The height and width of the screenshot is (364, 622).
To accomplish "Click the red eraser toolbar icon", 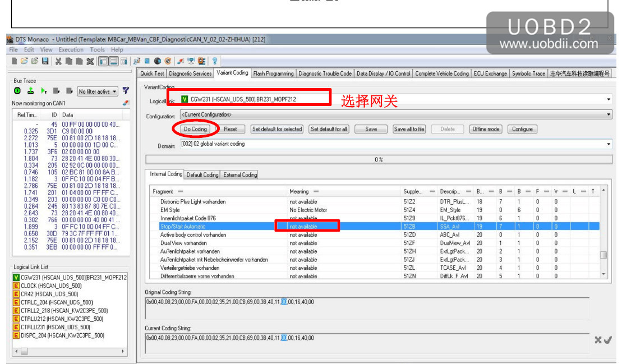I will click(181, 61).
